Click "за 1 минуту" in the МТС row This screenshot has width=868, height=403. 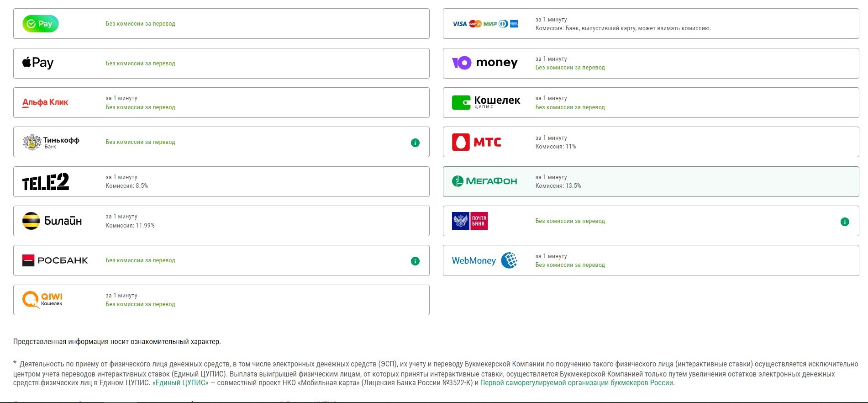pyautogui.click(x=551, y=138)
